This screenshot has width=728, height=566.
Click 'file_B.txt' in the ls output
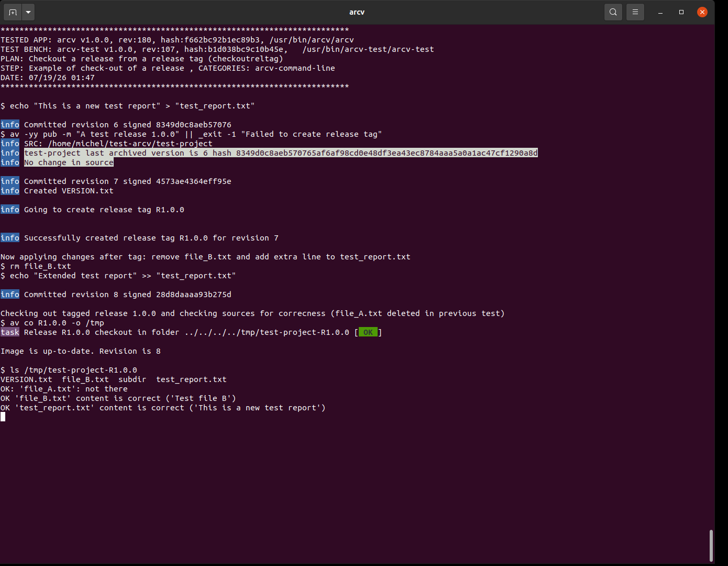pyautogui.click(x=85, y=379)
